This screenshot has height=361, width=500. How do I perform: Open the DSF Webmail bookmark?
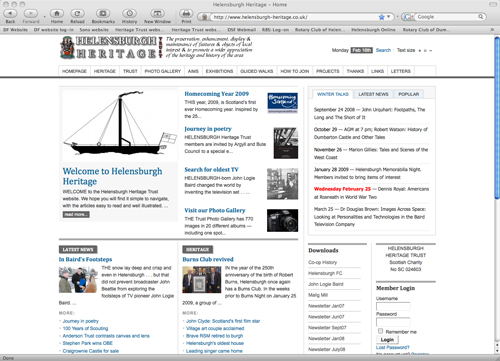tap(242, 30)
